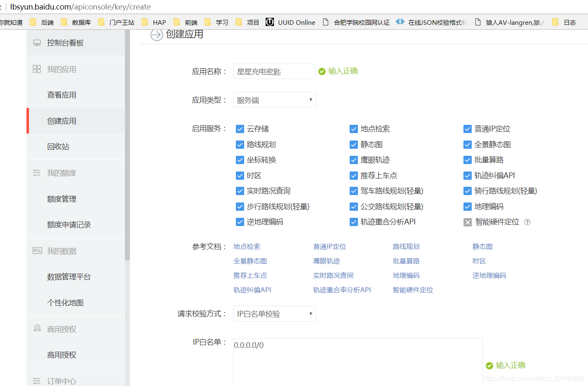This screenshot has width=588, height=386.
Task: Select the 控制台看板 dashboard monitor icon
Action: [38, 42]
